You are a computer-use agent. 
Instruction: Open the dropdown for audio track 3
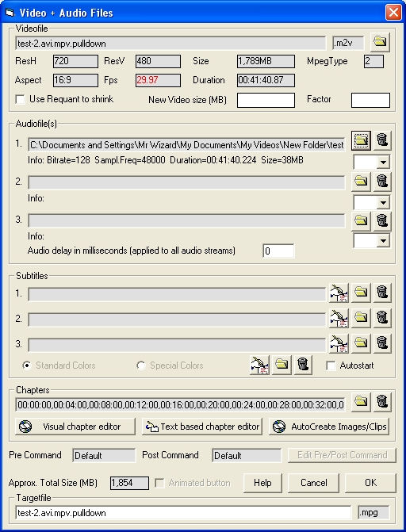click(x=383, y=241)
